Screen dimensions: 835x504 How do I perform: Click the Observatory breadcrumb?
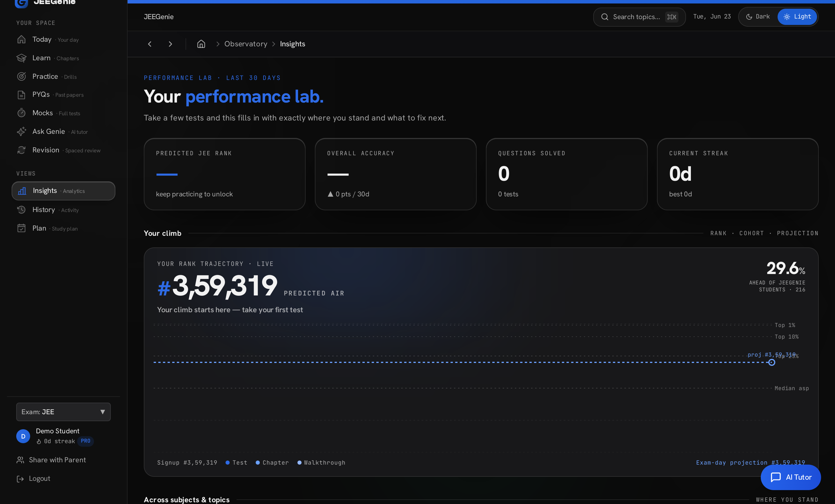coord(246,44)
